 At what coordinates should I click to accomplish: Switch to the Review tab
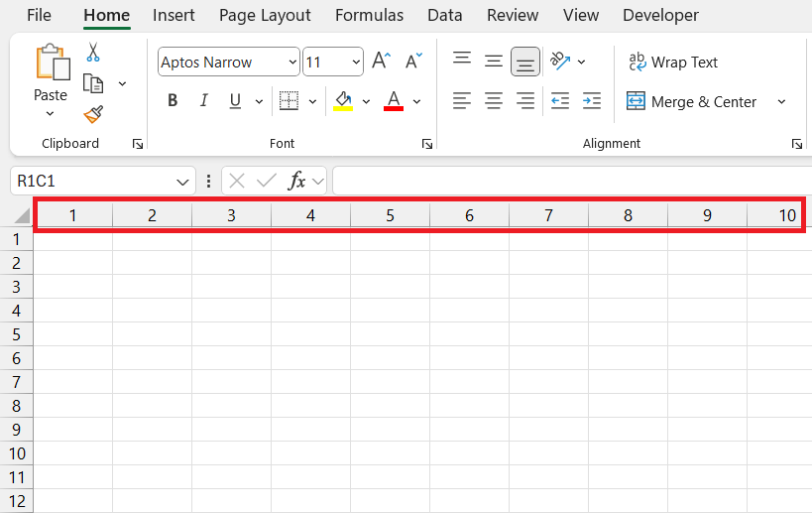click(x=513, y=15)
